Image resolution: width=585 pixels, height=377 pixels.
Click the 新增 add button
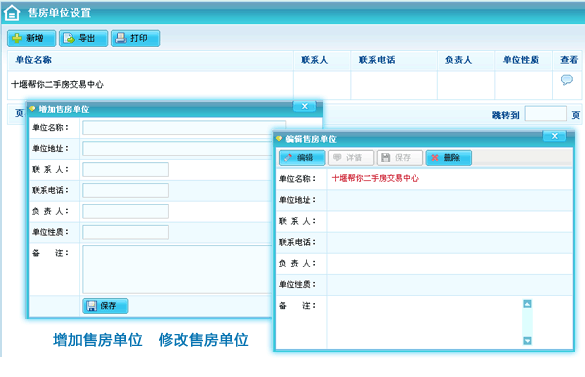point(32,38)
